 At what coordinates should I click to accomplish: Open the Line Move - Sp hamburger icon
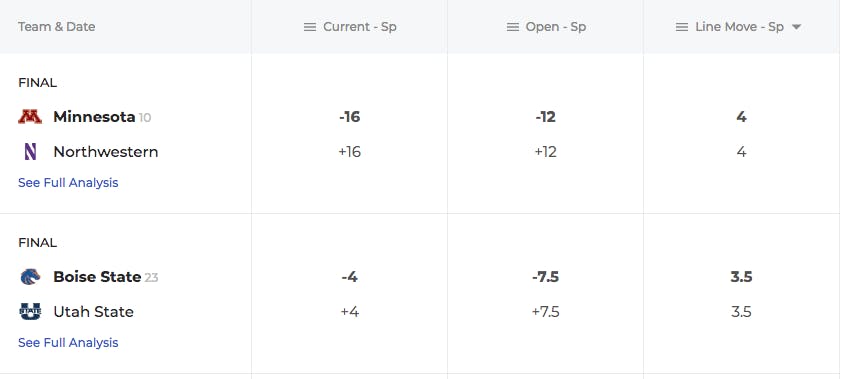[x=682, y=27]
